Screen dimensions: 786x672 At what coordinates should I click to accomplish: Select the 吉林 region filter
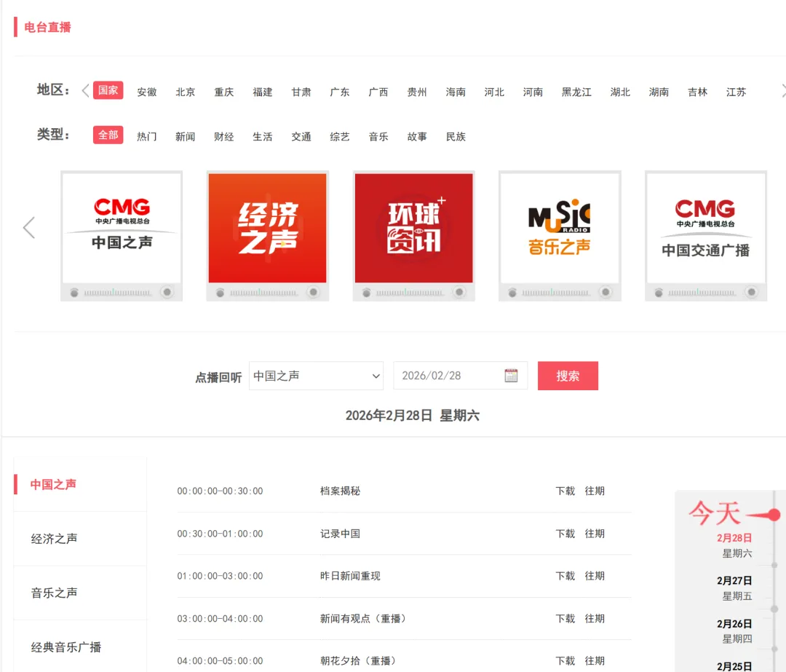click(x=697, y=92)
